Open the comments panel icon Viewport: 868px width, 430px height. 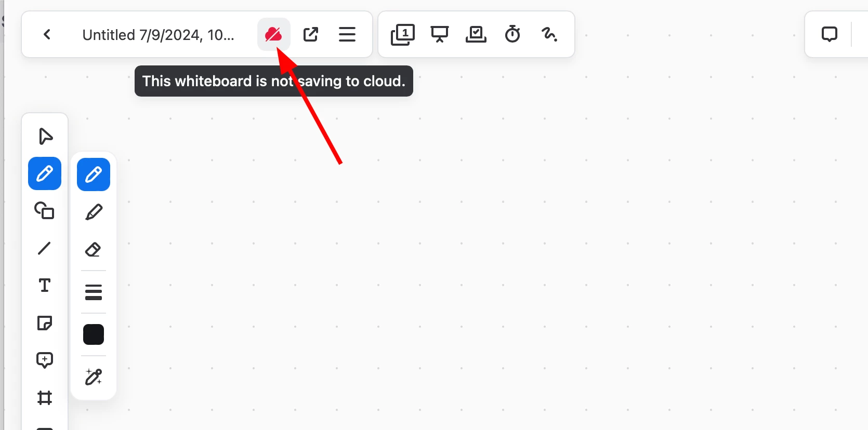pos(830,34)
